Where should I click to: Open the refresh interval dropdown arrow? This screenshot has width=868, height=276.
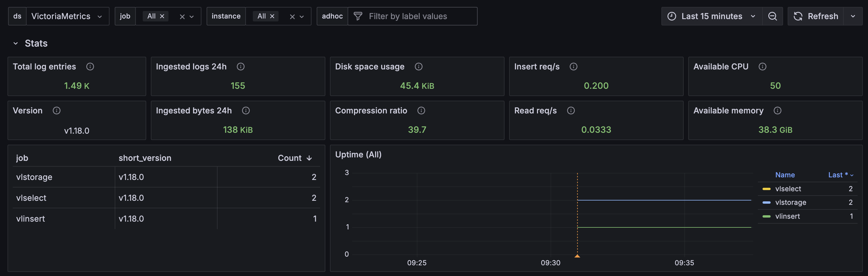point(853,16)
